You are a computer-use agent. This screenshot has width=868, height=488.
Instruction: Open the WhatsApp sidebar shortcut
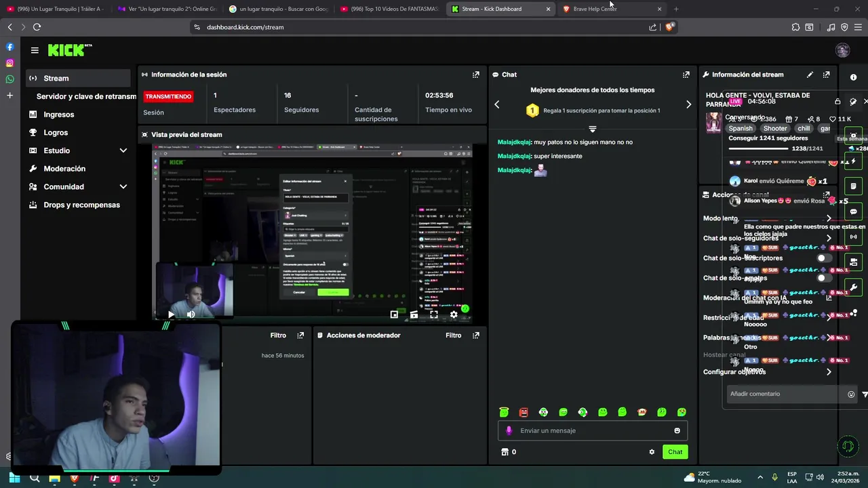pyautogui.click(x=9, y=79)
